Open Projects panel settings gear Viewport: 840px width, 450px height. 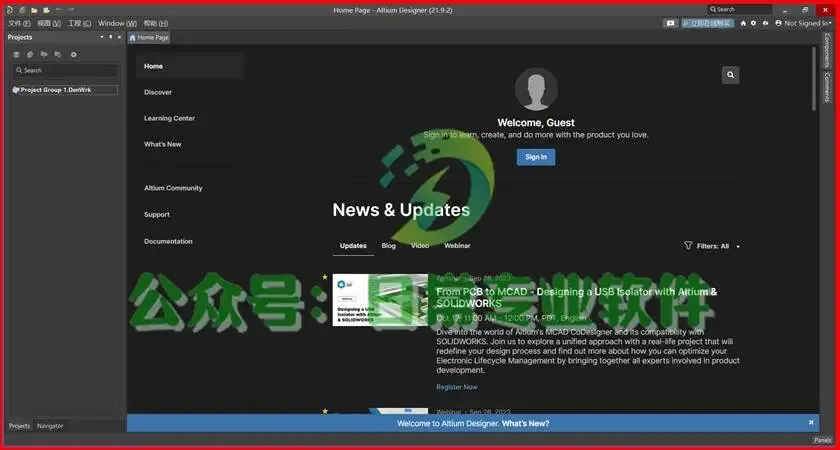[74, 54]
